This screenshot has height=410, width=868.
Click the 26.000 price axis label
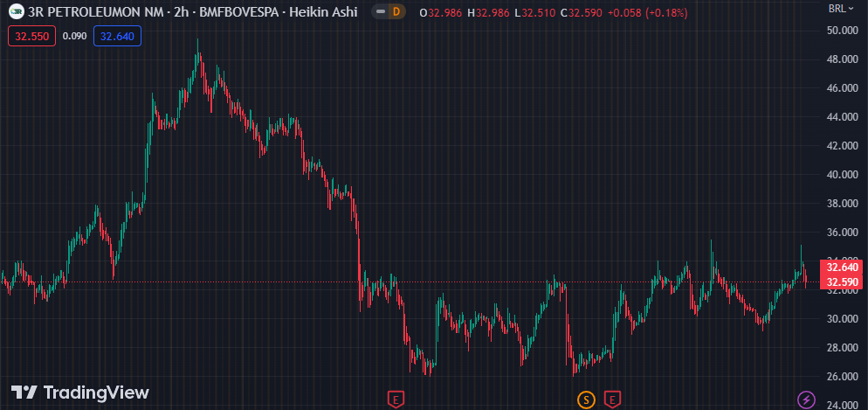point(843,376)
